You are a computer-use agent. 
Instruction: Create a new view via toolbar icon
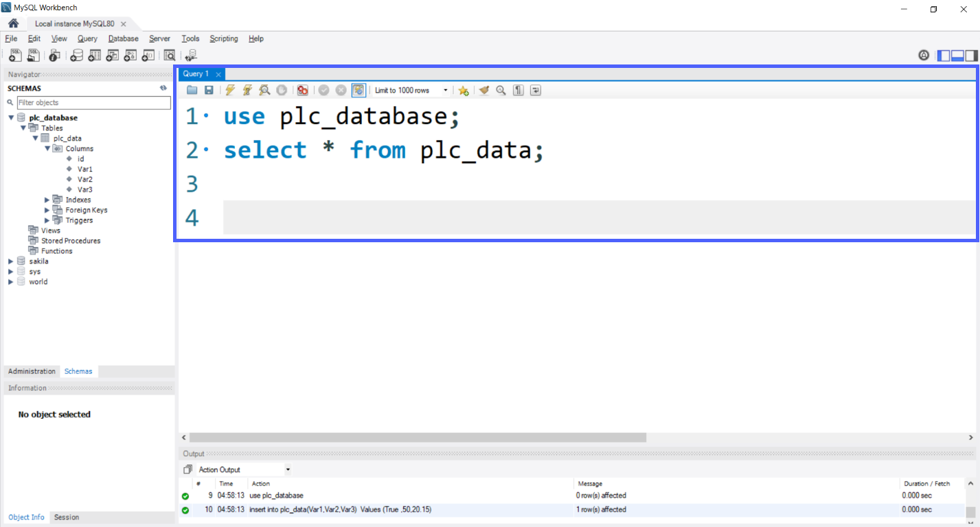coord(113,56)
